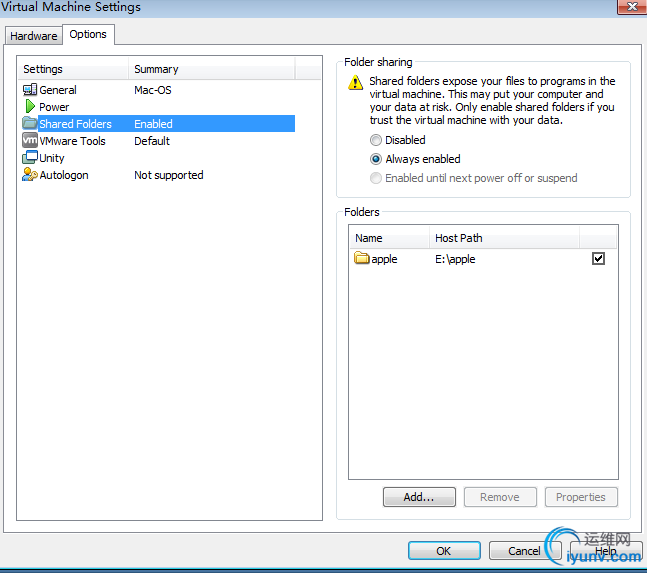This screenshot has height=573, width=647.
Task: Switch to the Options tab
Action: [88, 34]
